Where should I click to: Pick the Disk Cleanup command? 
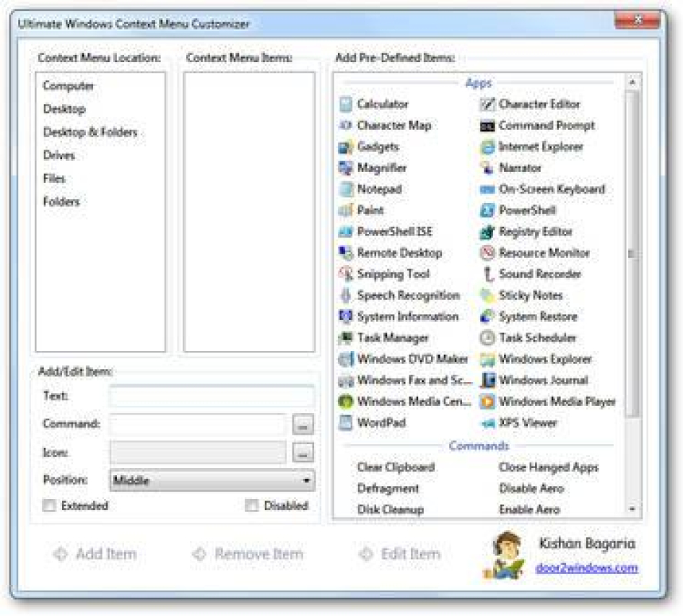(x=391, y=509)
